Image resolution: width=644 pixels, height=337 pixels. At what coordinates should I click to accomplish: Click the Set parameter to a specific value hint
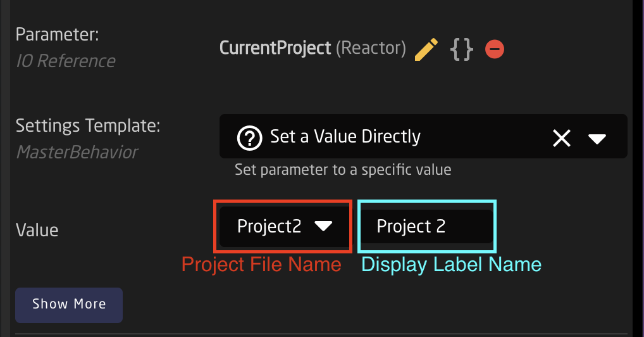(343, 170)
